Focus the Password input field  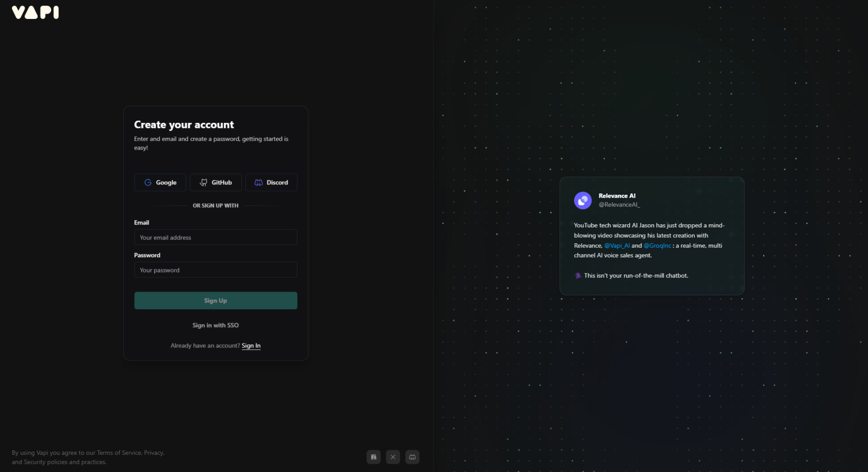216,270
